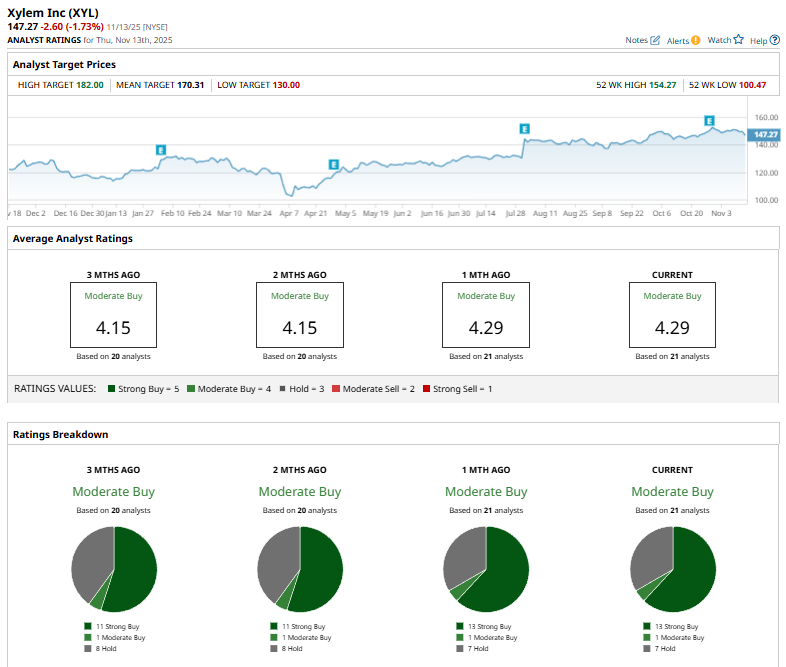
Task: Click the Alerts exclamation icon
Action: point(695,40)
